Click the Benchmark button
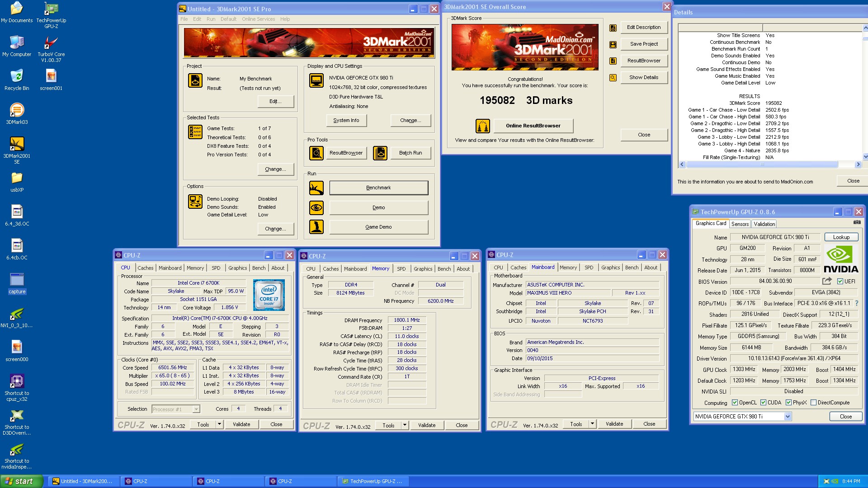Viewport: 868px width, 488px height. (x=379, y=188)
